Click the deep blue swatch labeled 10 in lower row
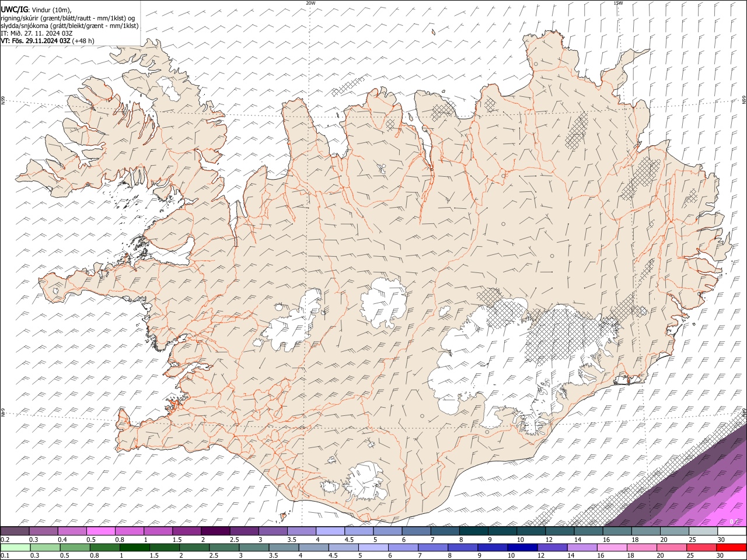 [x=523, y=548]
